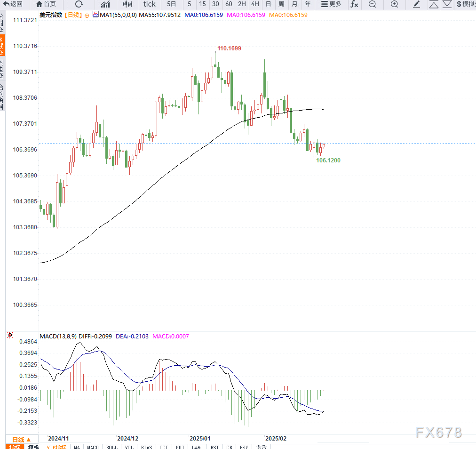
Task: Click the 返回 back button
Action: 13,4
